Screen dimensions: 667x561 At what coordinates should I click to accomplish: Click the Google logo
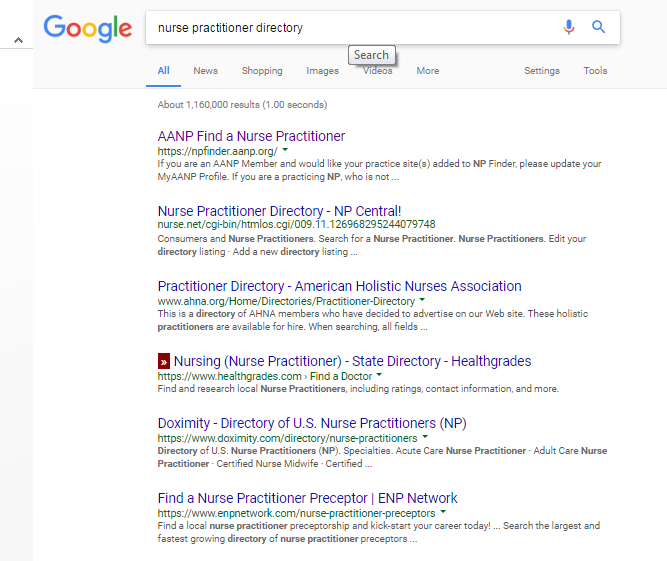point(88,28)
